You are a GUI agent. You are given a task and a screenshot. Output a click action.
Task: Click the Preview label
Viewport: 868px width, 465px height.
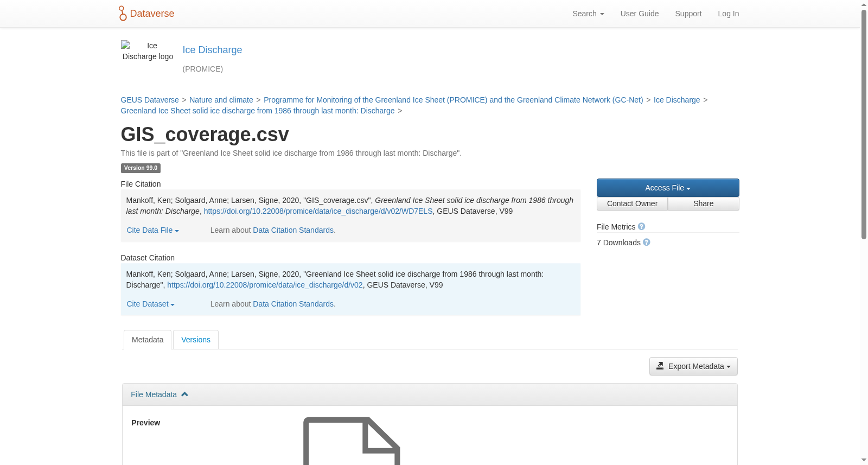point(145,423)
